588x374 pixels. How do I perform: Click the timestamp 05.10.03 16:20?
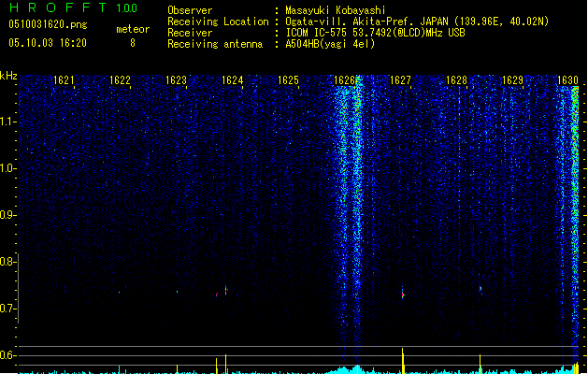(x=48, y=43)
